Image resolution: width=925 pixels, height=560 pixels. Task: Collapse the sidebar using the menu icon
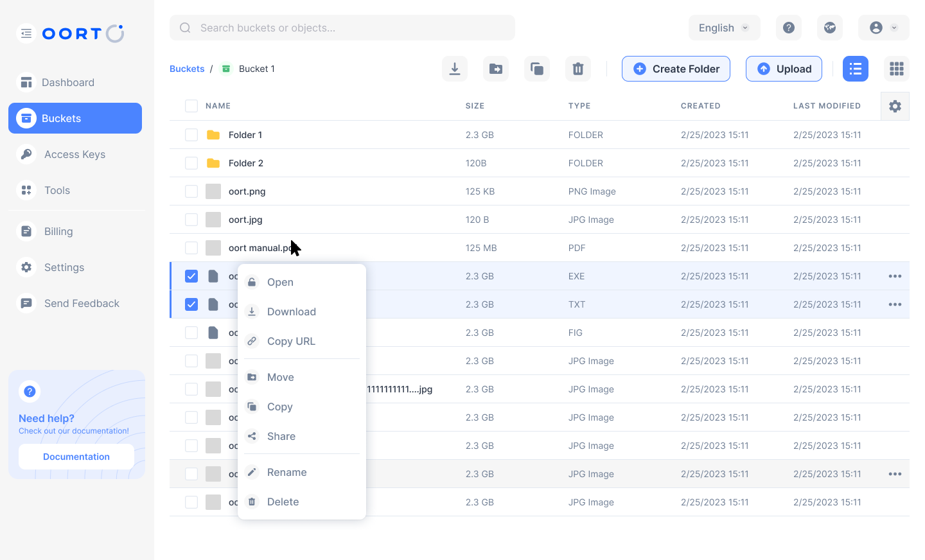pyautogui.click(x=26, y=33)
